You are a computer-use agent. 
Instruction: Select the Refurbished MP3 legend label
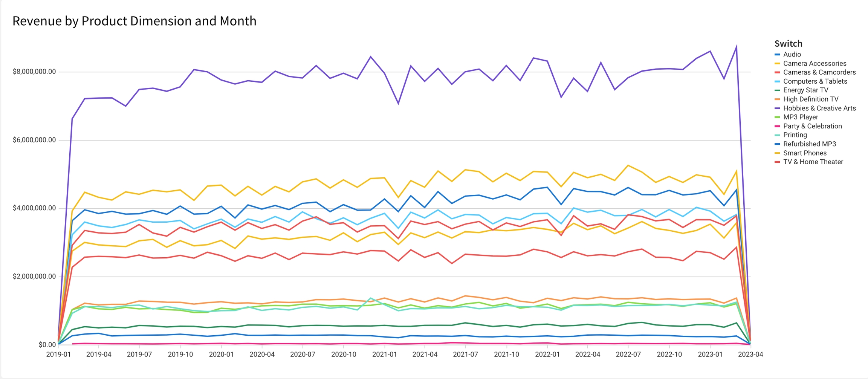(x=809, y=144)
